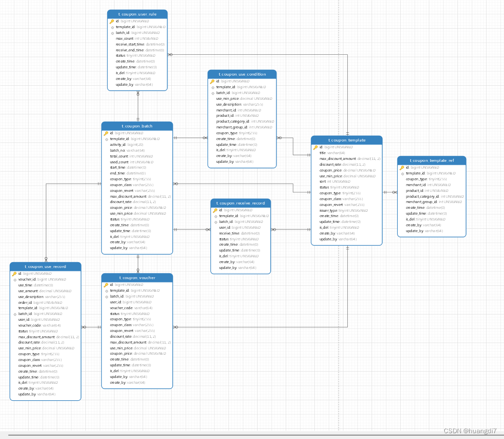504x439 pixels.
Task: Click use_amount column in t_coupon_use_record
Action: pos(45,291)
